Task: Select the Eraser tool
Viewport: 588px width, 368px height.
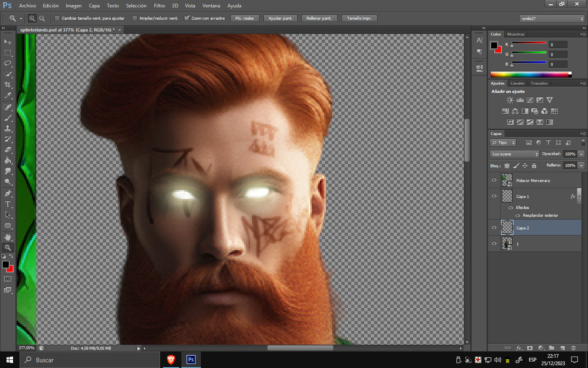Action: point(8,149)
